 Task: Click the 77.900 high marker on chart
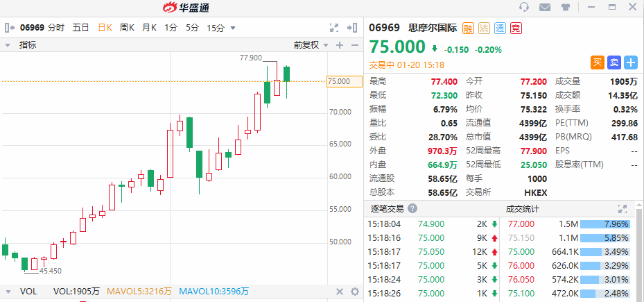pyautogui.click(x=250, y=58)
